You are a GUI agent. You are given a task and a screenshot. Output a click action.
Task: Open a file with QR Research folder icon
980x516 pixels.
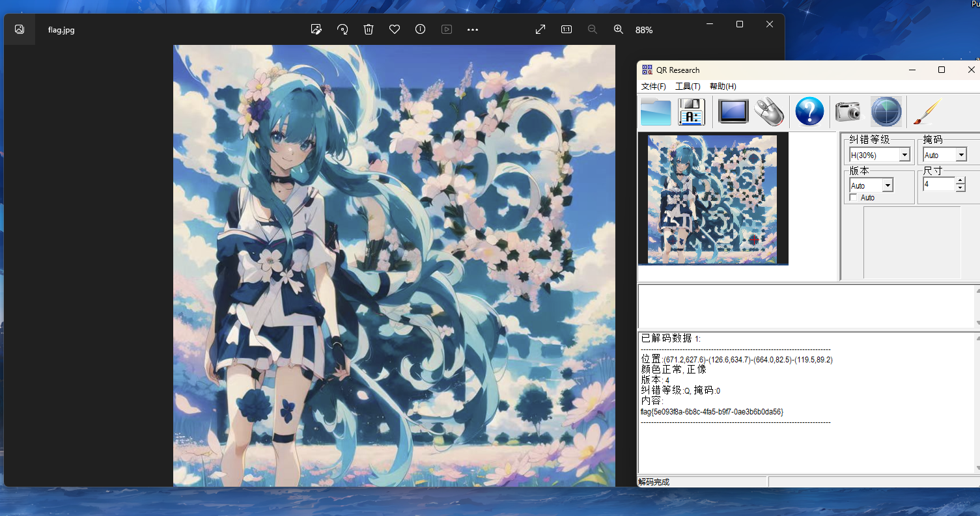pyautogui.click(x=656, y=112)
